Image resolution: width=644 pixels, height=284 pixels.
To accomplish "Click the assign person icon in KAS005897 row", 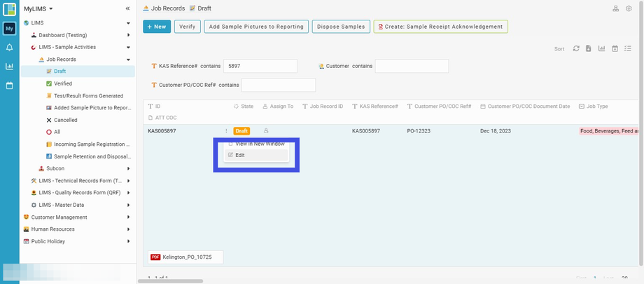I will click(266, 131).
